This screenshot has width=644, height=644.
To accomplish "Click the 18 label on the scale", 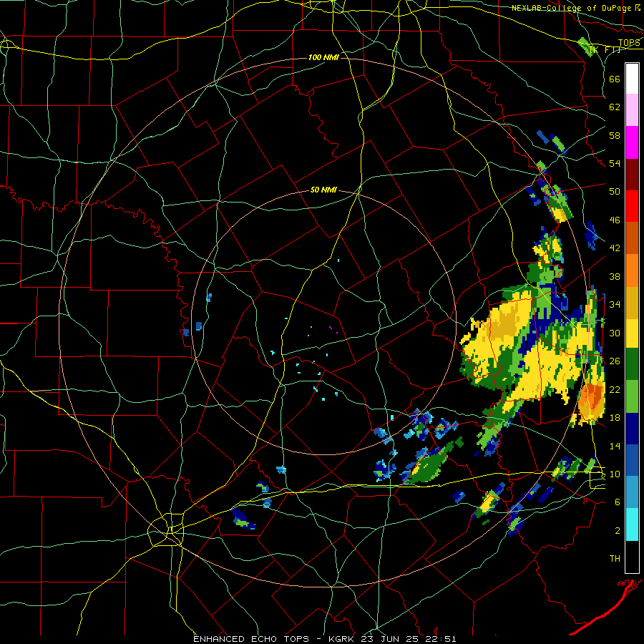I will 615,418.
